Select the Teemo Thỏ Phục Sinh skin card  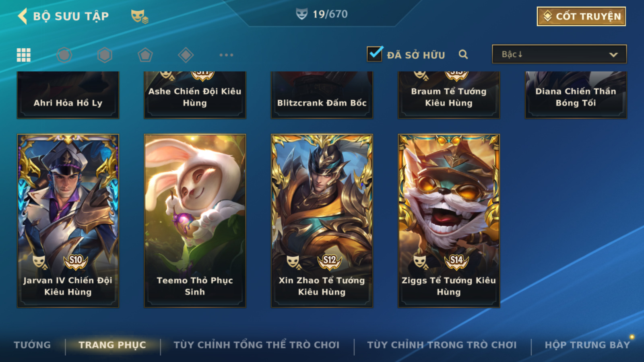click(x=195, y=221)
